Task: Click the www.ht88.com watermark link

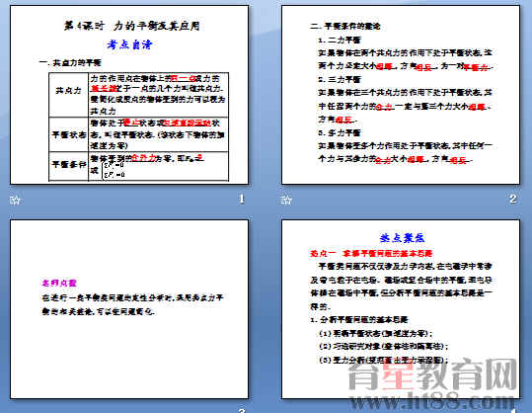Action: point(431,401)
